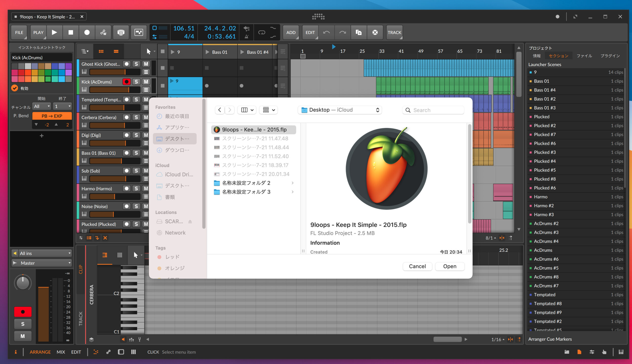Open the file grouping options dropdown

click(x=269, y=110)
